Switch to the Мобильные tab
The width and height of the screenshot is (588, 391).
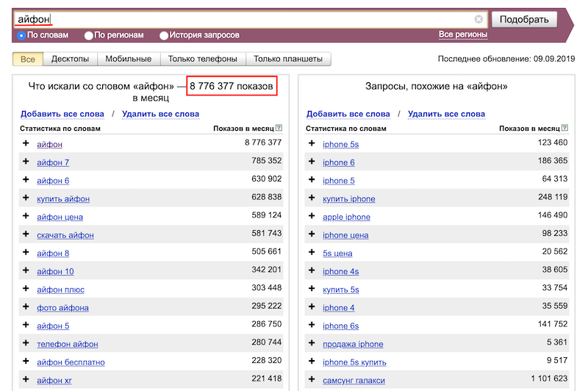tap(128, 59)
